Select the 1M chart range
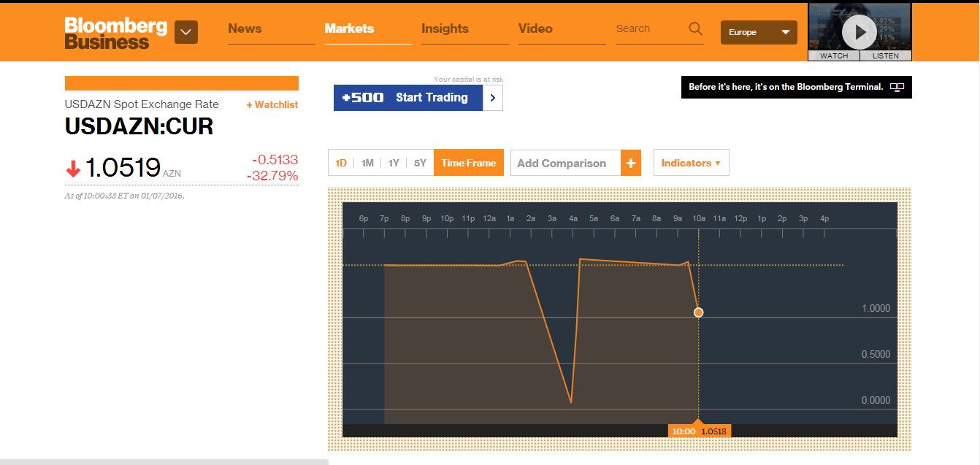Screen dimensions: 980x465 367,163
